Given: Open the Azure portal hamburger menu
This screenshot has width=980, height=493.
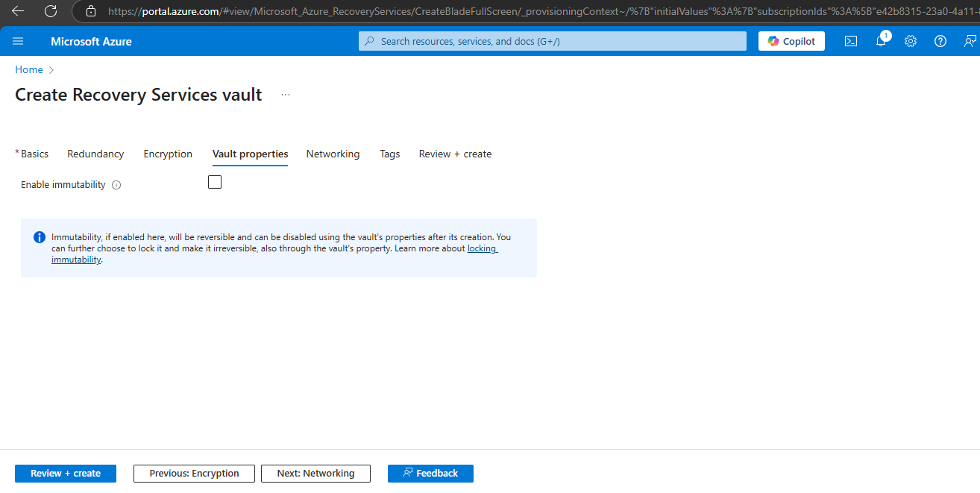Looking at the screenshot, I should click(18, 41).
